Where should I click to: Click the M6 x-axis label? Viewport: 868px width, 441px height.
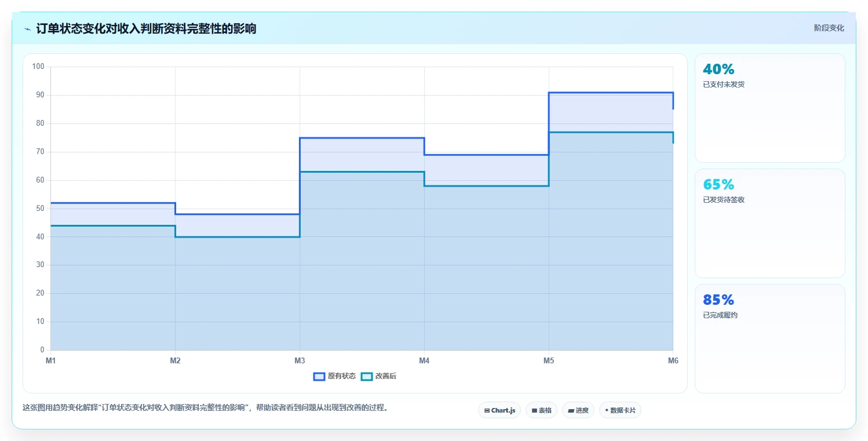673,360
